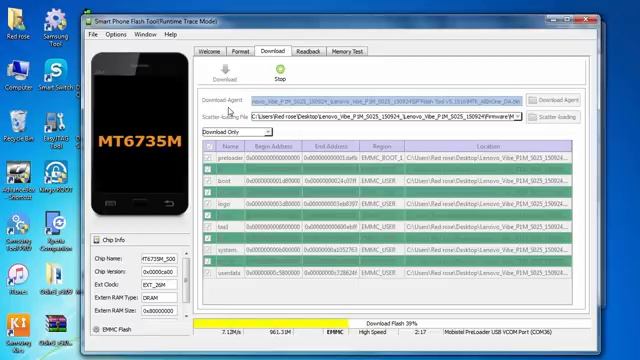Toggle checkbox in green row below preloader
This screenshot has width=640, height=360.
[x=208, y=169]
